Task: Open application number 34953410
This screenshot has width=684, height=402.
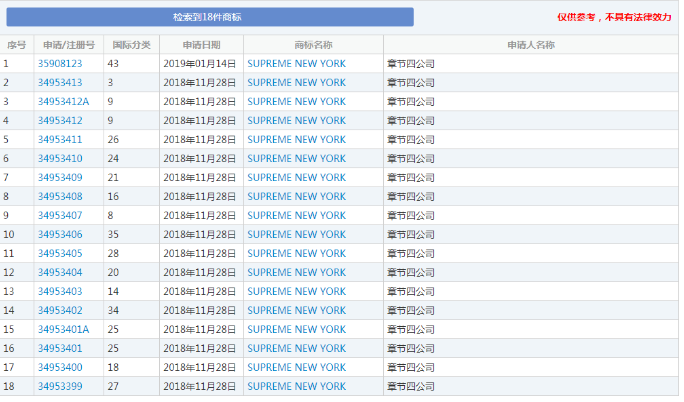Action: 60,158
